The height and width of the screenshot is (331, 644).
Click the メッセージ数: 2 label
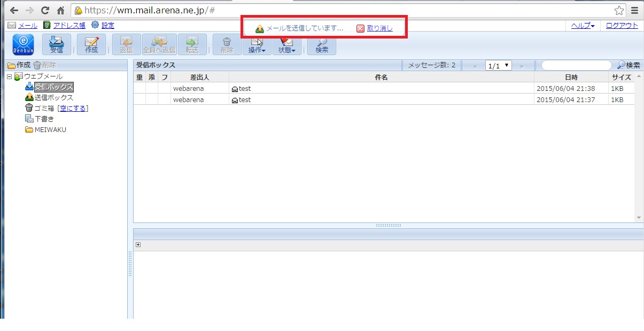tap(432, 65)
